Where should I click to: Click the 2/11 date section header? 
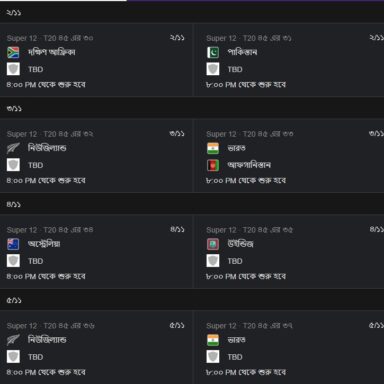[x=192, y=13]
